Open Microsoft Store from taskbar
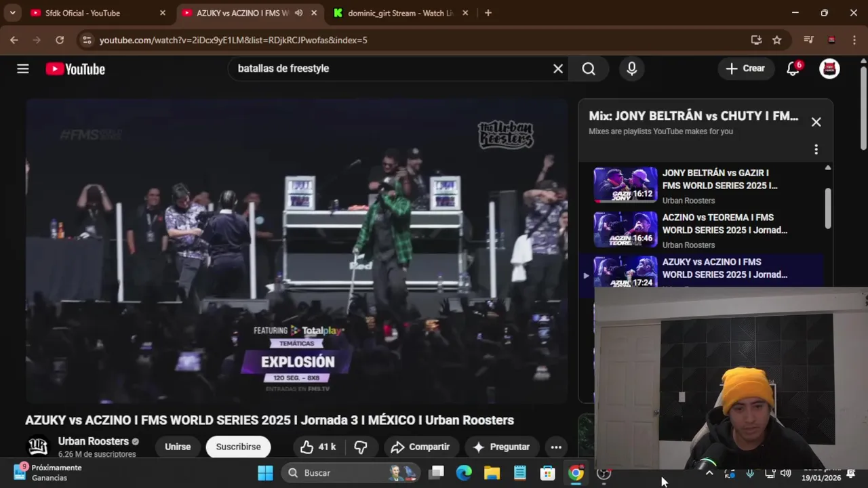The height and width of the screenshot is (488, 868). 547,472
